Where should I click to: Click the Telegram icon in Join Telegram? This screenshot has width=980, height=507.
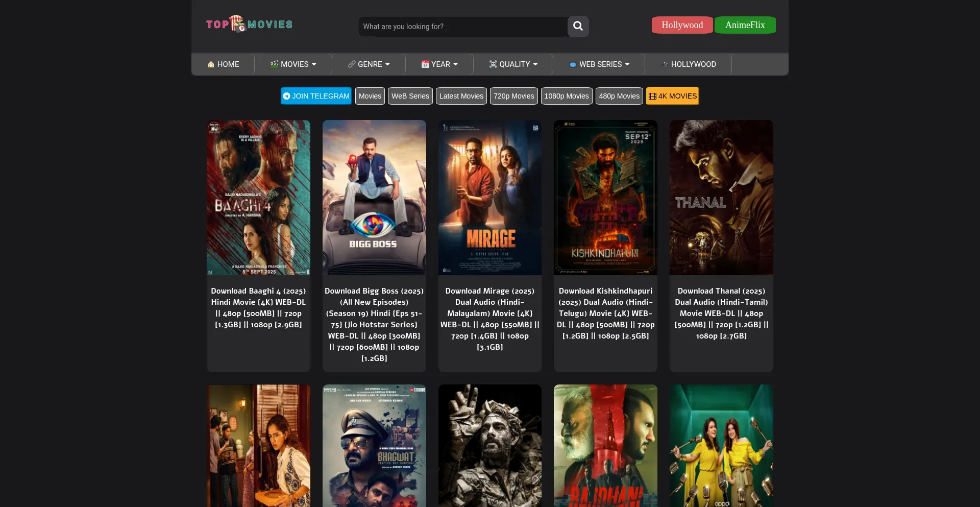pyautogui.click(x=286, y=96)
